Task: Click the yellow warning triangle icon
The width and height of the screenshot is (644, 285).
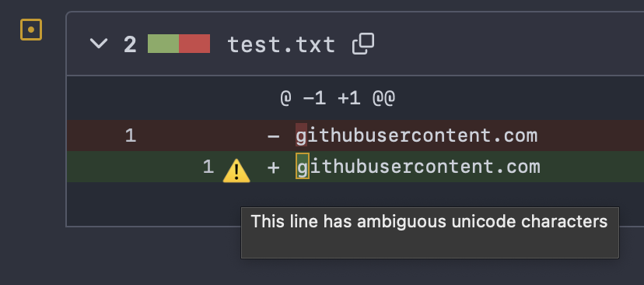Action: pyautogui.click(x=236, y=171)
